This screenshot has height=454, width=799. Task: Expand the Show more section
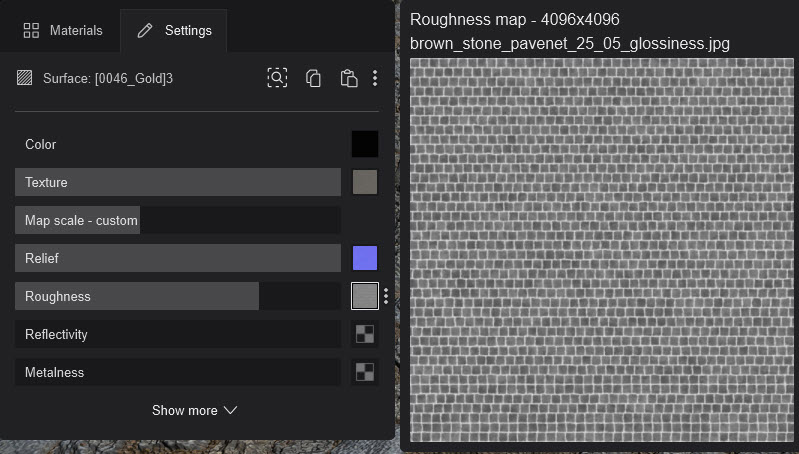click(x=194, y=410)
